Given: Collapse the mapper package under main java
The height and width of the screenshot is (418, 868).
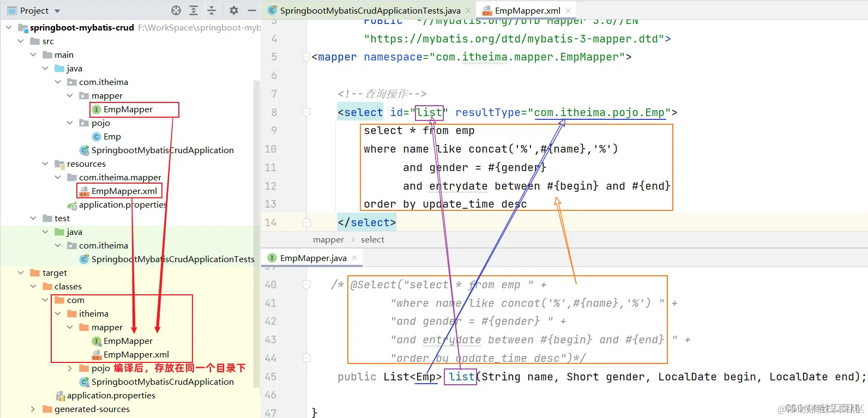Looking at the screenshot, I should pos(70,95).
